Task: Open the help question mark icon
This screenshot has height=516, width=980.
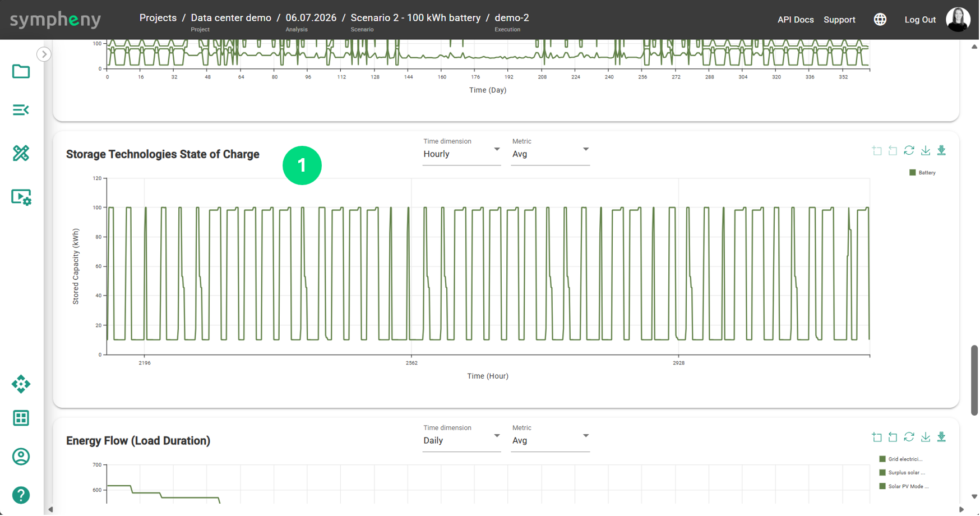Action: 21,496
